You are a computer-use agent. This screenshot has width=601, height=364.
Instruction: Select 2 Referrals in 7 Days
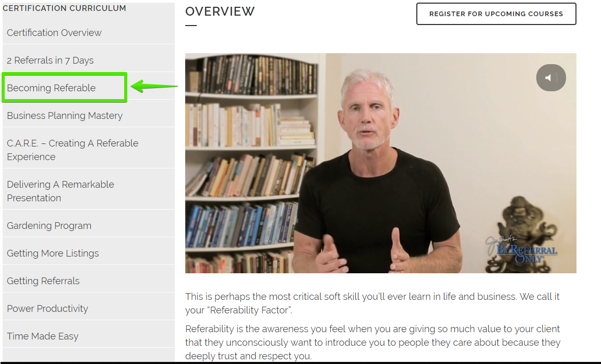[x=89, y=60]
